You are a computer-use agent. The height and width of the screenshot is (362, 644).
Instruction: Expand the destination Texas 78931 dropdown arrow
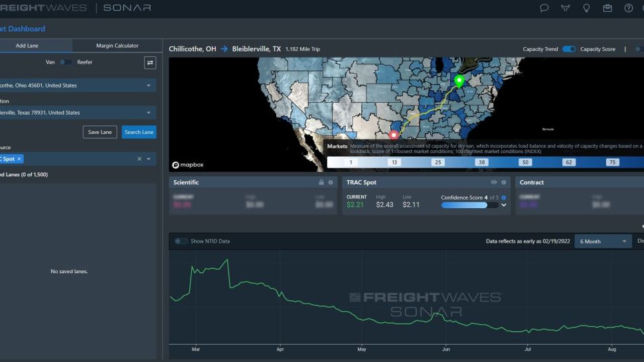pyautogui.click(x=148, y=112)
